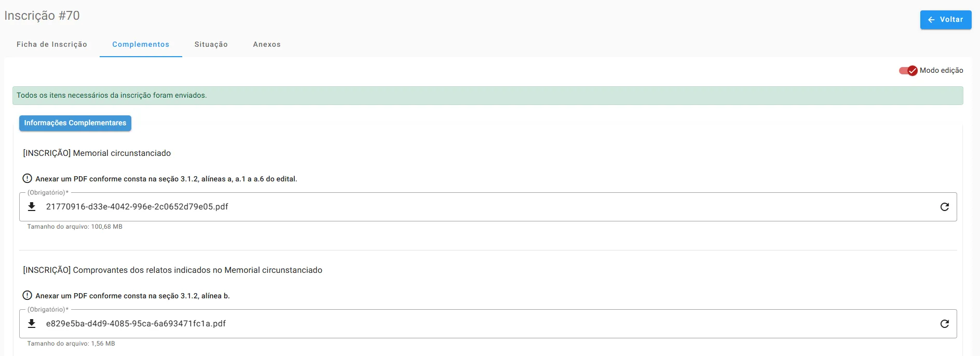Image resolution: width=980 pixels, height=356 pixels.
Task: Click the e829e5ba-d4d9 file name field
Action: coord(136,324)
